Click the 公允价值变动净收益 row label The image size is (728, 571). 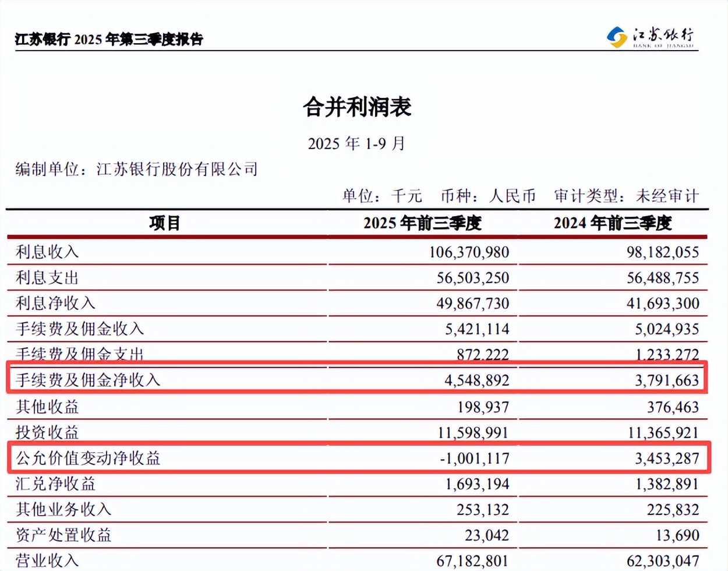88,459
